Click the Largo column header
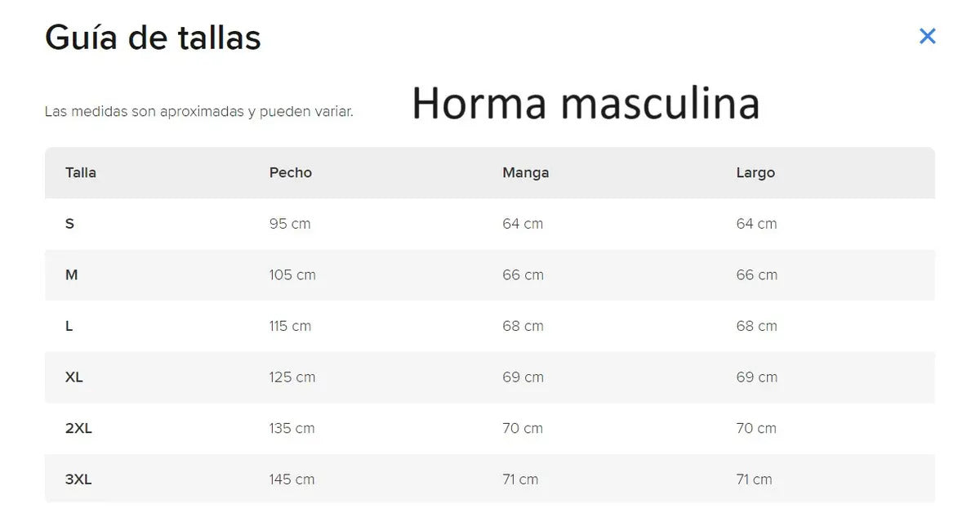The width and height of the screenshot is (980, 526). coord(755,172)
